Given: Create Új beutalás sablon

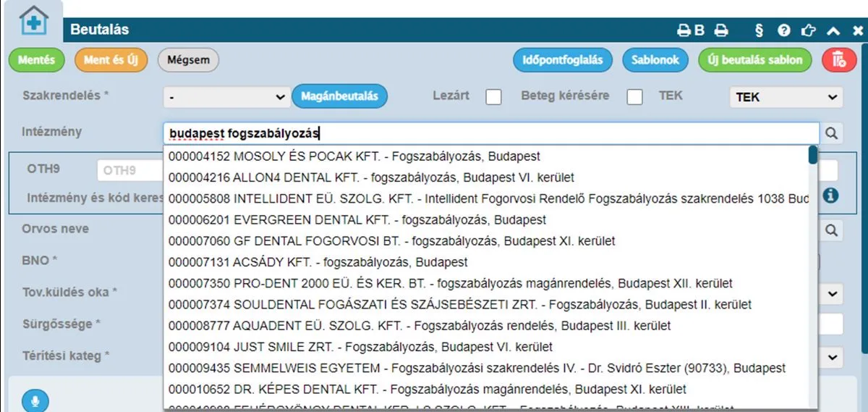Looking at the screenshot, I should click(755, 60).
